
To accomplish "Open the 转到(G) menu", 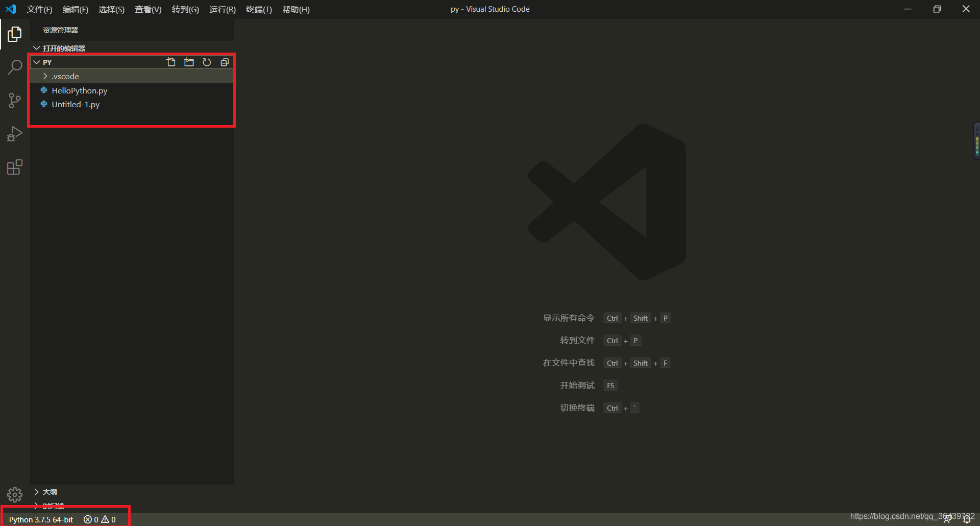I will click(x=185, y=10).
